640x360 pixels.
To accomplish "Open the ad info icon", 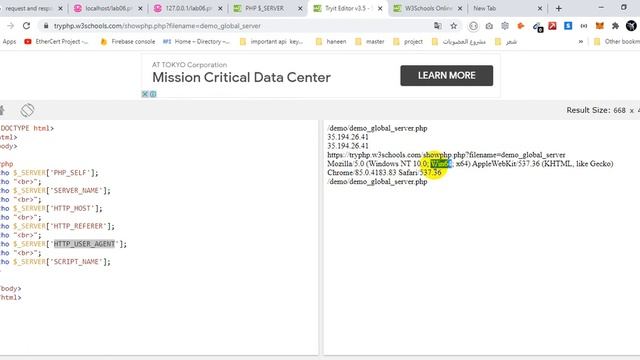I will pyautogui.click(x=153, y=94).
